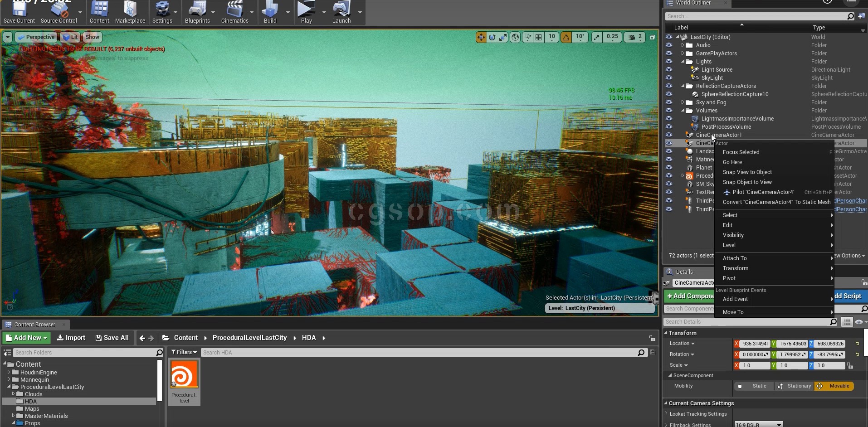Open the Filters dropdown in Content Browser
Viewport: 868px width, 427px height.
click(184, 352)
